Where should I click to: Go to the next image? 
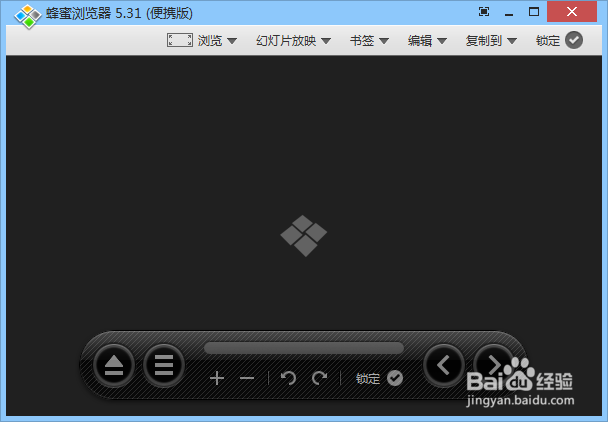[x=494, y=365]
